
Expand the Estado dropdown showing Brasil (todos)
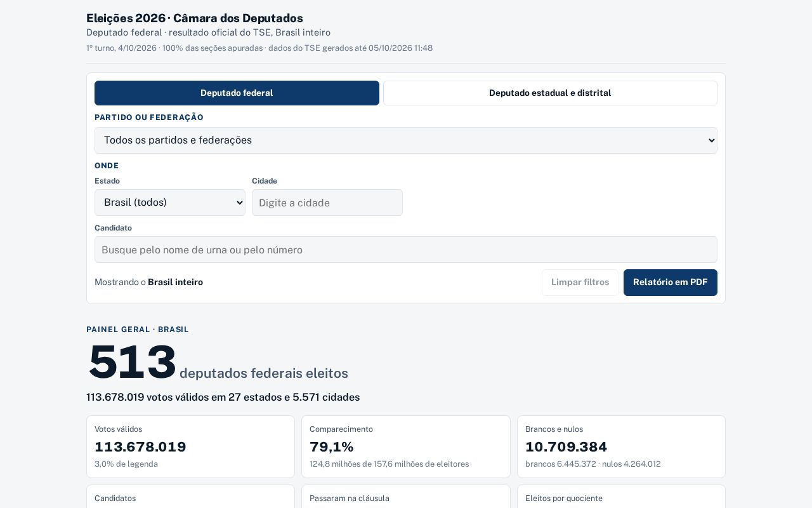(170, 203)
